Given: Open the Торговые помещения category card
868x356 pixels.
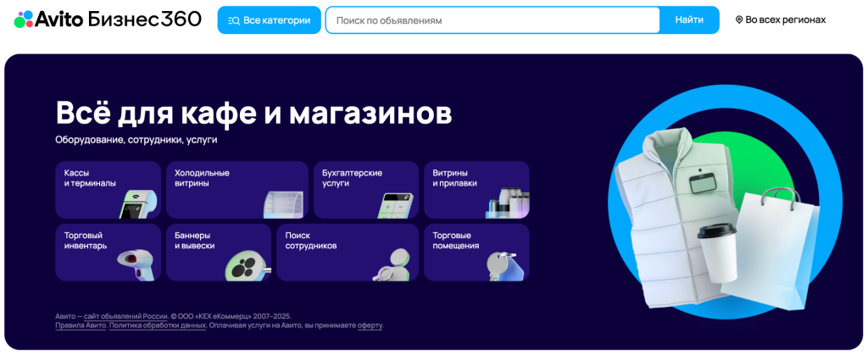Looking at the screenshot, I should [x=476, y=253].
